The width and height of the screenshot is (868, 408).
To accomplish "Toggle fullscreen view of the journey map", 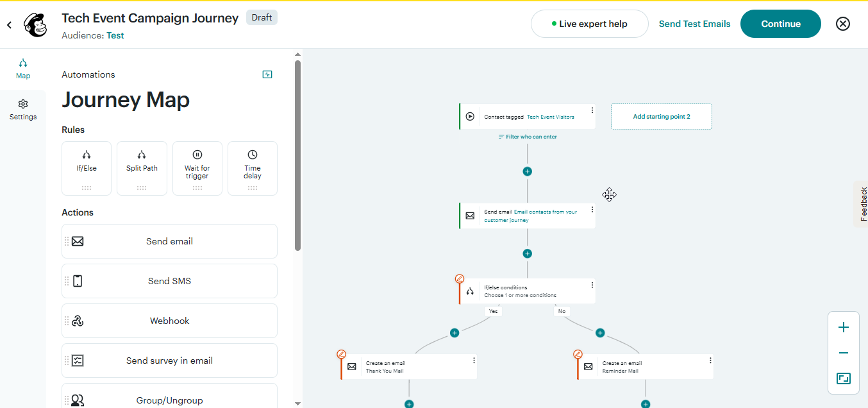I will pyautogui.click(x=843, y=378).
